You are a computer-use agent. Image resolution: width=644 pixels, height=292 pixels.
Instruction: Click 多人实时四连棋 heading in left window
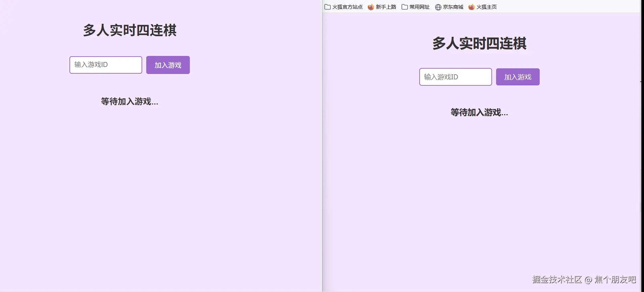point(130,30)
